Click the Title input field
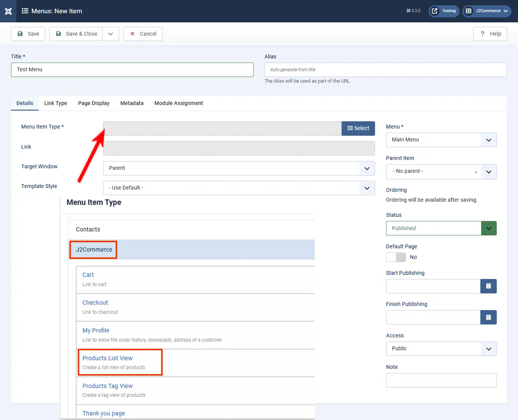Viewport: 518px width, 420px height. point(132,70)
